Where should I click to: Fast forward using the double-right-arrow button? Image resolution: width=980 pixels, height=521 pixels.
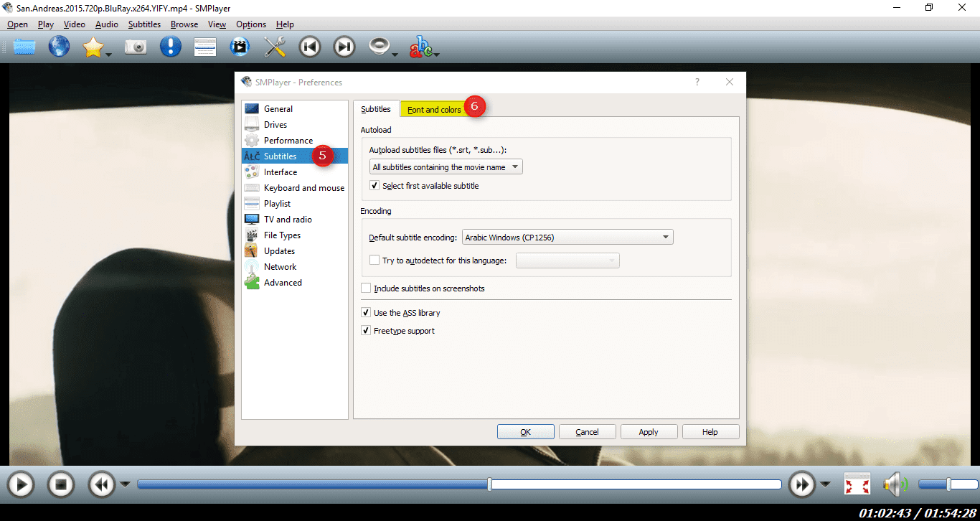[801, 484]
